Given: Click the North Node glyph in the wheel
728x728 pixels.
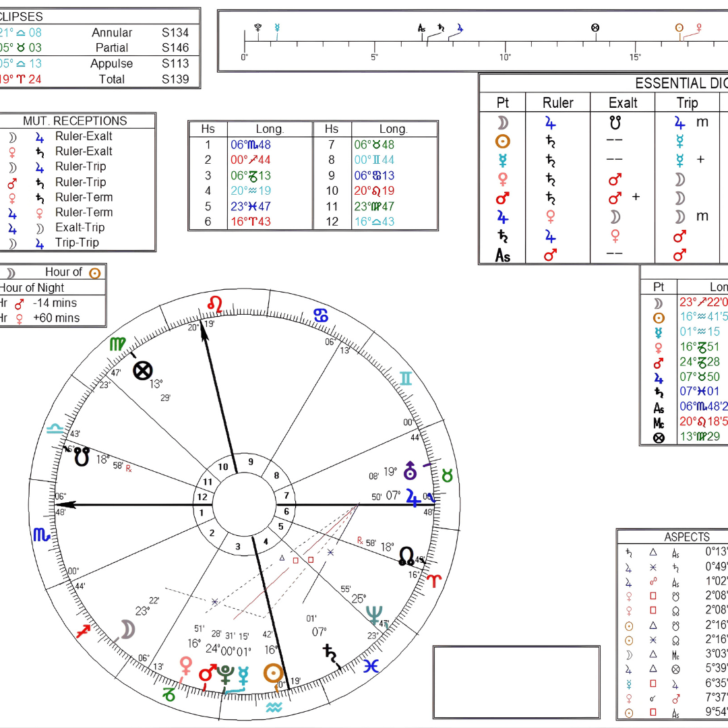Looking at the screenshot, I should [x=406, y=555].
